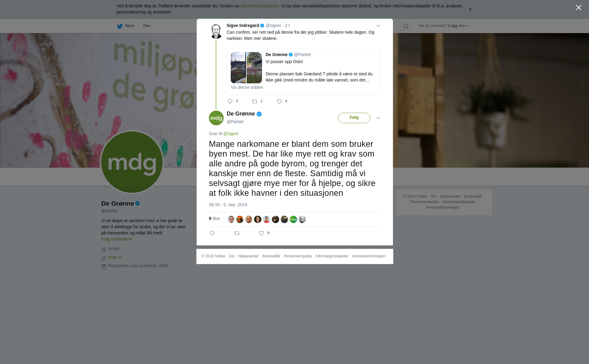
Task: Expand the options chevron beside Følg
Action: 378,118
